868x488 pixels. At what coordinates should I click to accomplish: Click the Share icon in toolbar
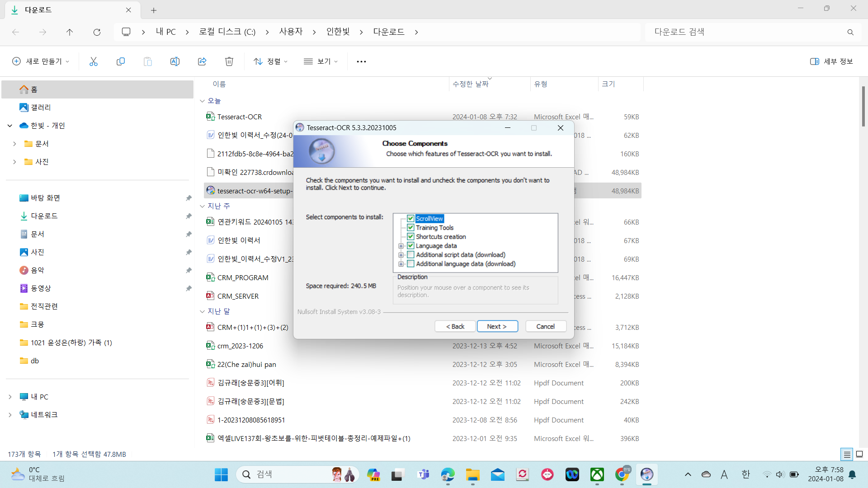coord(202,61)
